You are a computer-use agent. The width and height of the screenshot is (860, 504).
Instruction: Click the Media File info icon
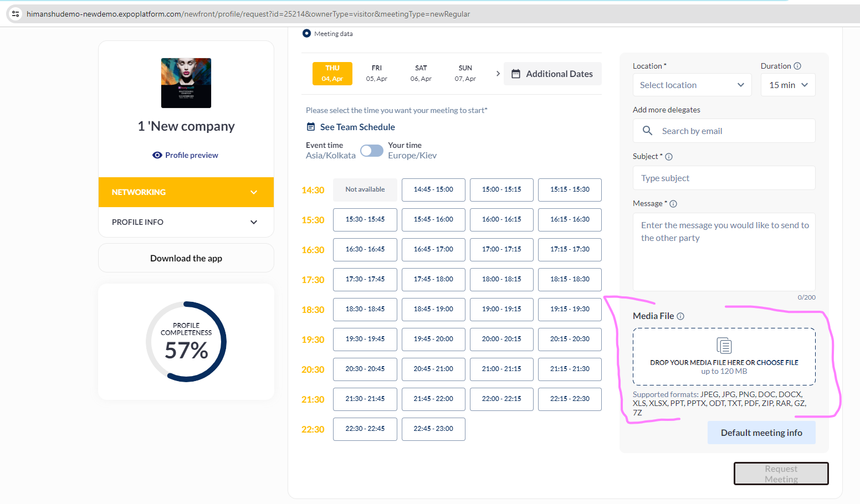680,316
